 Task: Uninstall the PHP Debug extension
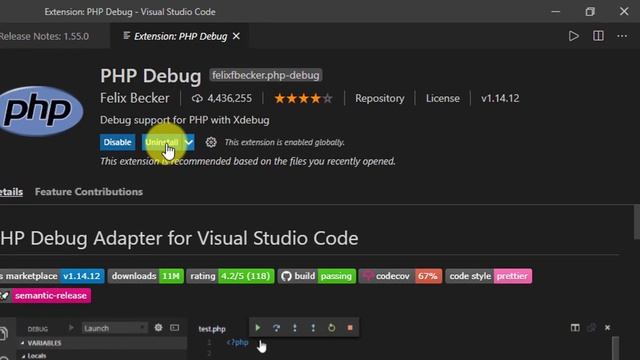[162, 142]
